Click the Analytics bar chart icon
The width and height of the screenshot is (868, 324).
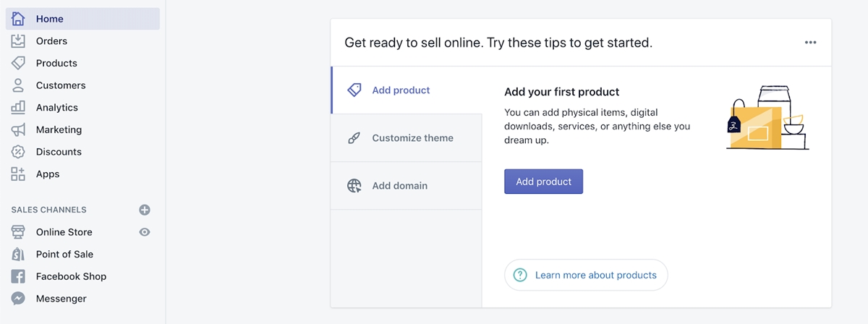click(x=18, y=107)
